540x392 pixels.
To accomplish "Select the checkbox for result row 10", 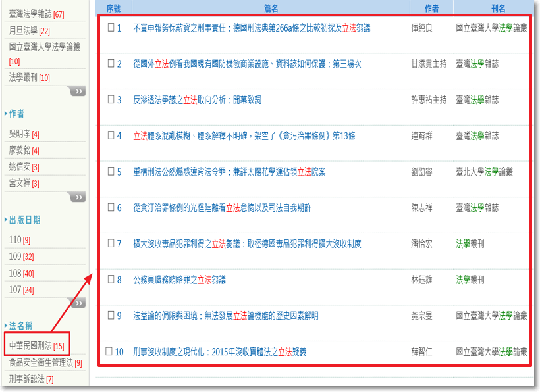I will pos(110,351).
